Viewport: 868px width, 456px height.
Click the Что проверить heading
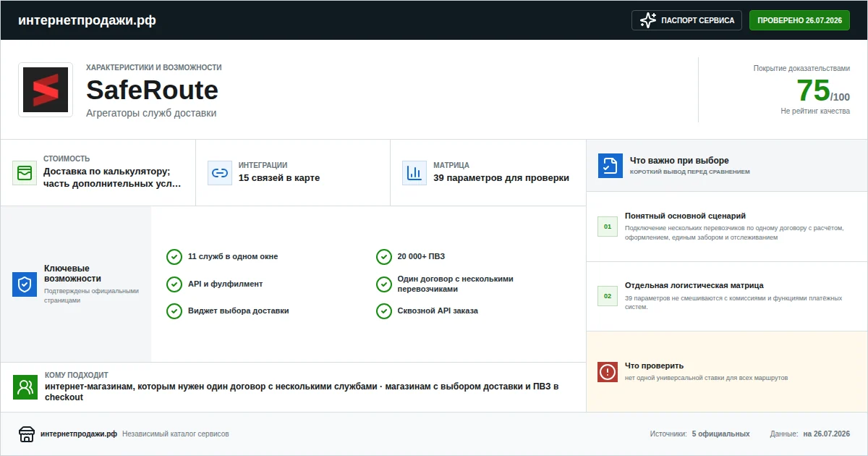654,366
